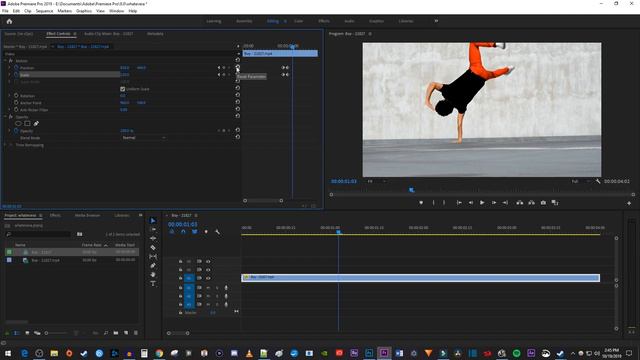Create an ellipse mask under Opacity
The image size is (640, 360).
pyautogui.click(x=18, y=123)
